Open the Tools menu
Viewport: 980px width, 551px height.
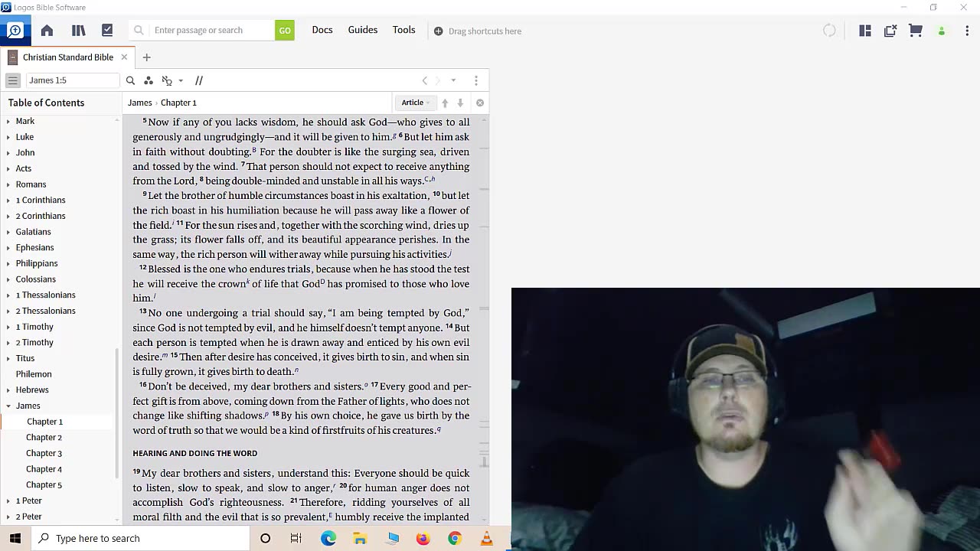tap(404, 30)
